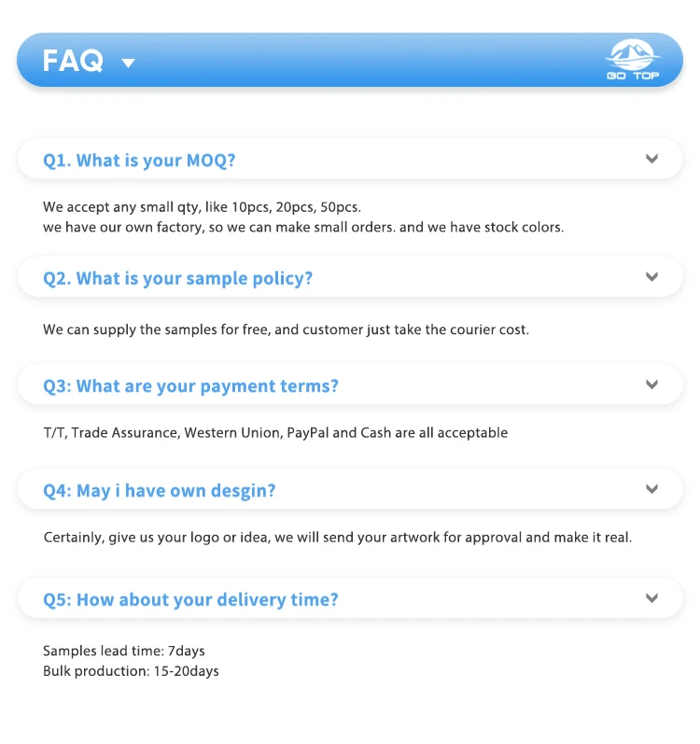Collapse Q4 own design chevron

651,488
